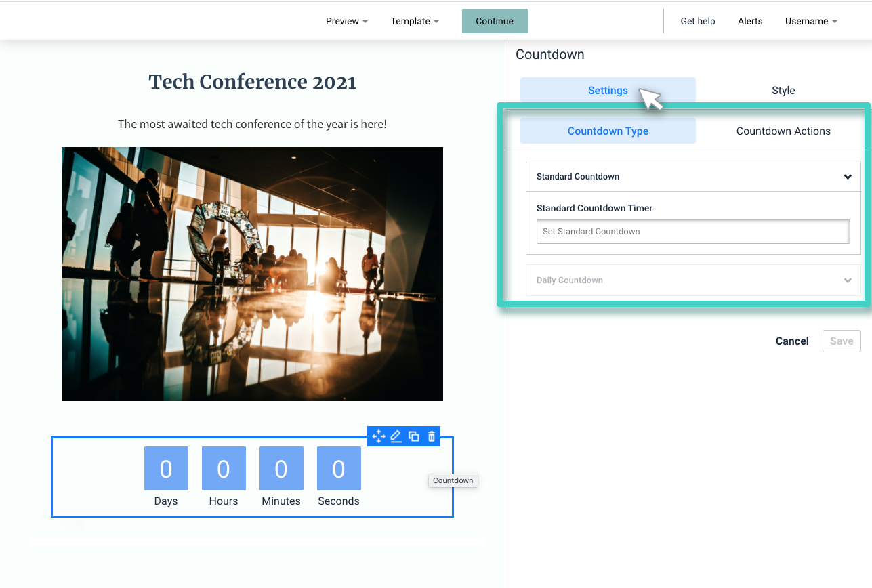The height and width of the screenshot is (588, 872).
Task: Click the duplicate icon on countdown block
Action: point(414,436)
